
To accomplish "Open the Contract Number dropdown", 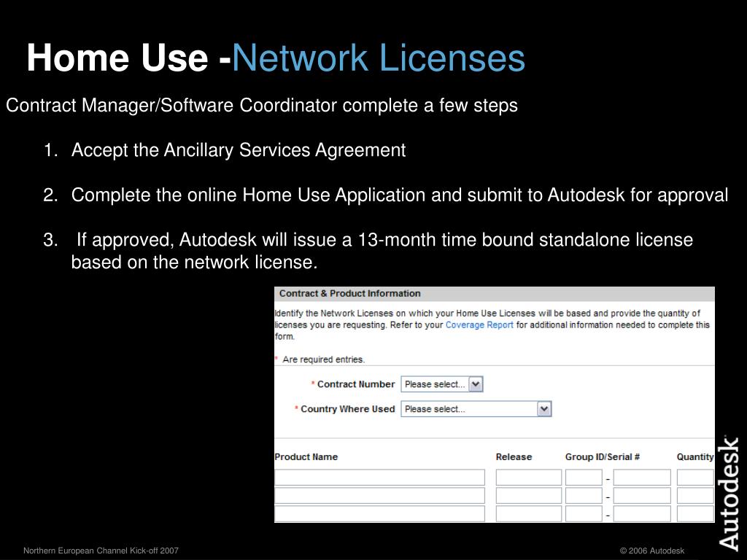I will click(441, 384).
